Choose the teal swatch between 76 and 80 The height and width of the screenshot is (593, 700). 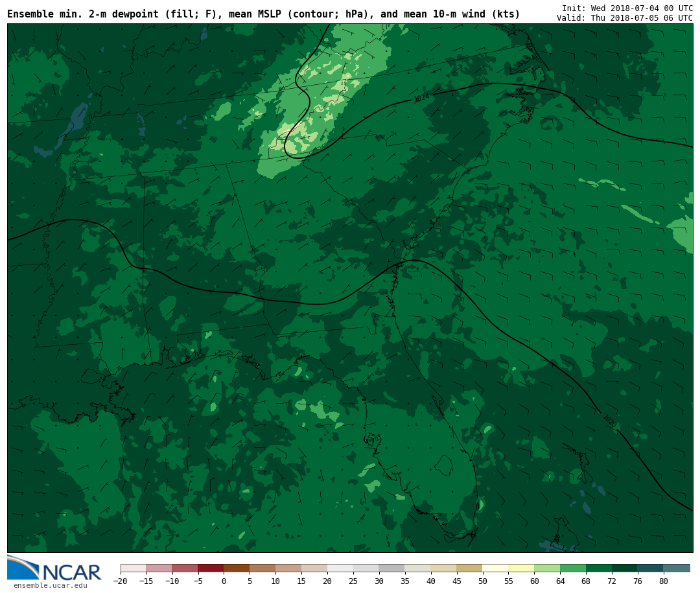tap(650, 568)
